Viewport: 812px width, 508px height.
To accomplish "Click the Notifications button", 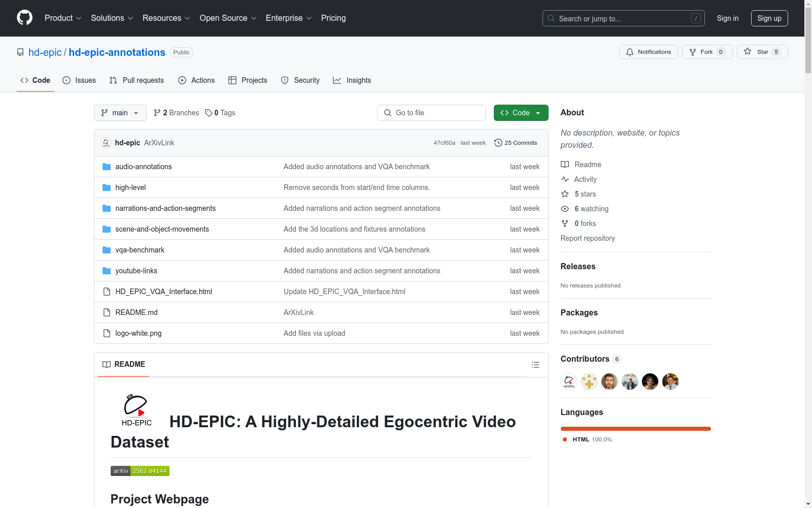I will pyautogui.click(x=649, y=52).
